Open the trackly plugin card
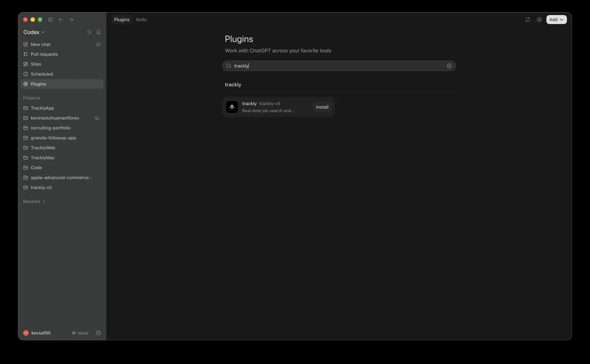Viewport: 590px width, 364px height. click(278, 107)
